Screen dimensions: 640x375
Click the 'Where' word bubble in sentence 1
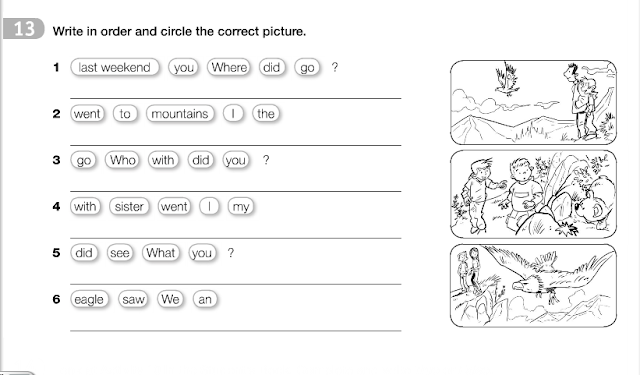[x=229, y=67]
